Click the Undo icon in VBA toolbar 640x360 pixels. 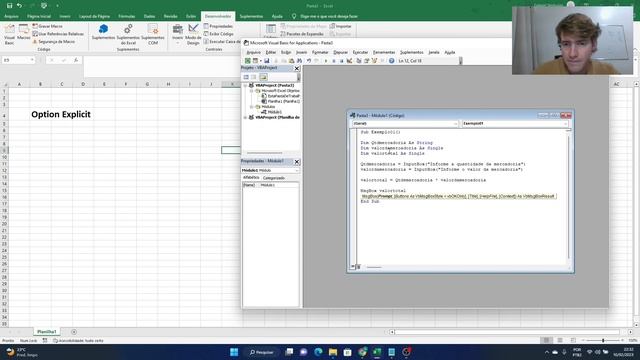point(309,61)
